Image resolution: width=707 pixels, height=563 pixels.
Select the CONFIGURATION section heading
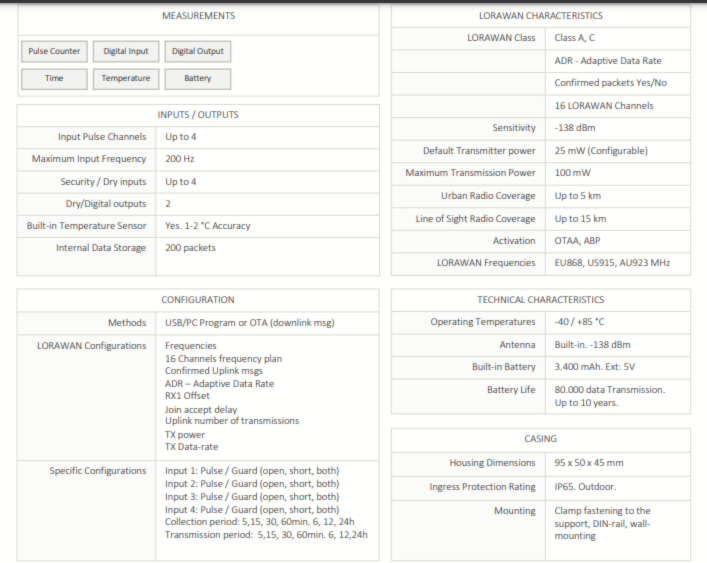click(198, 300)
